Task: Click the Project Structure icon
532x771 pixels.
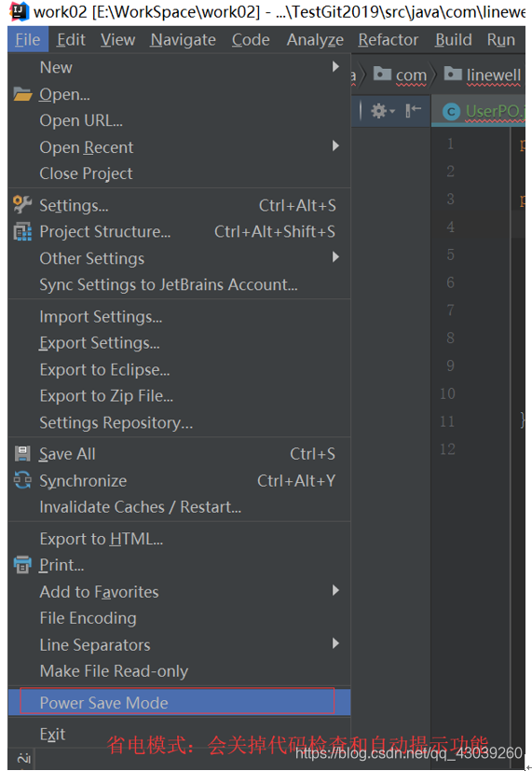Action: (x=22, y=231)
